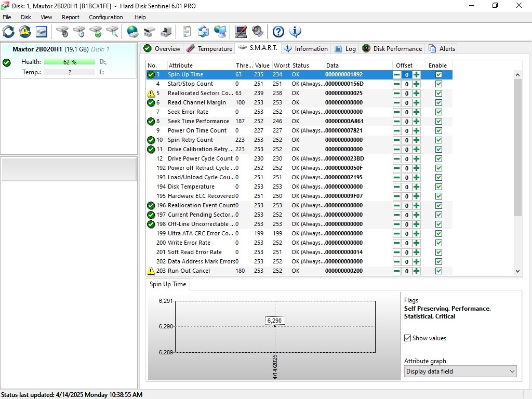Image resolution: width=532 pixels, height=399 pixels.
Task: Click the blue info bubble About icon
Action: (x=295, y=32)
